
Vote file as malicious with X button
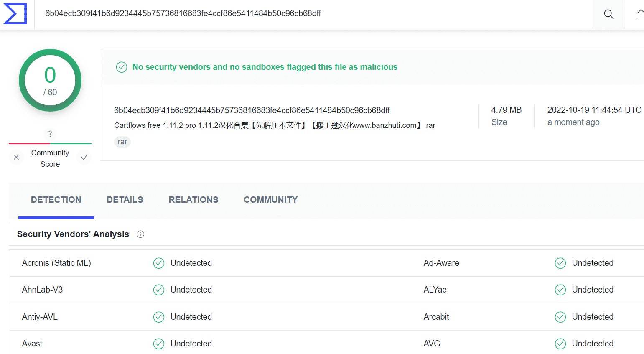(x=16, y=157)
